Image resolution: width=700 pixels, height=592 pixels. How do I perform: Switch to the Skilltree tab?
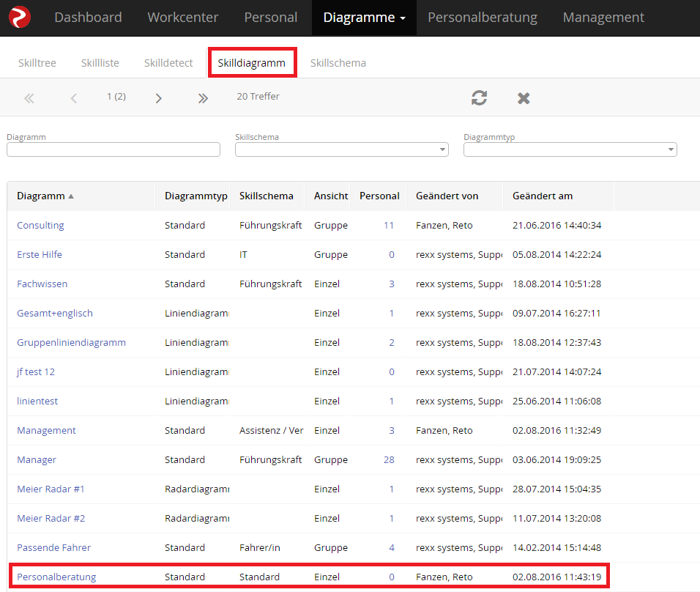[x=37, y=63]
